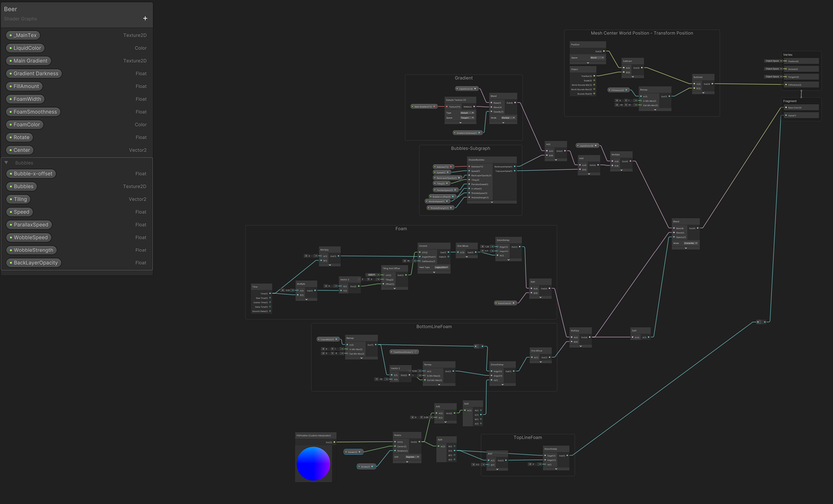The width and height of the screenshot is (833, 504).
Task: Select the FillPosition block in the Vertex stack
Action: click(x=800, y=85)
